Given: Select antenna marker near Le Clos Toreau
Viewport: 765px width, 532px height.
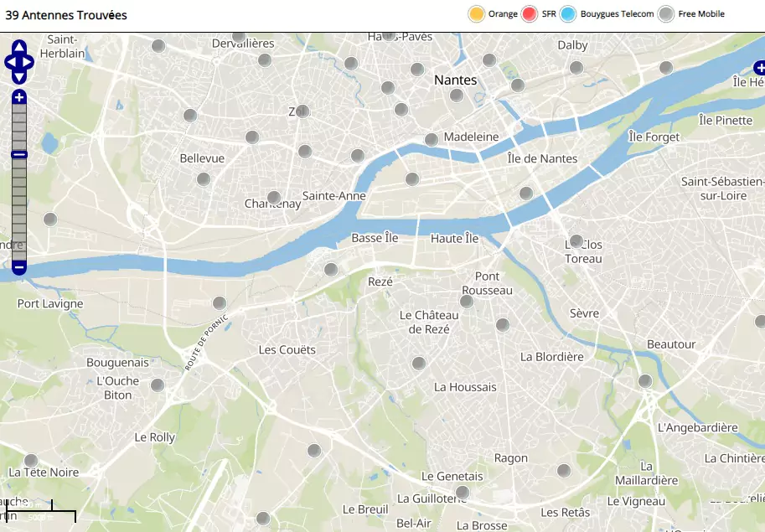Looking at the screenshot, I should point(576,240).
